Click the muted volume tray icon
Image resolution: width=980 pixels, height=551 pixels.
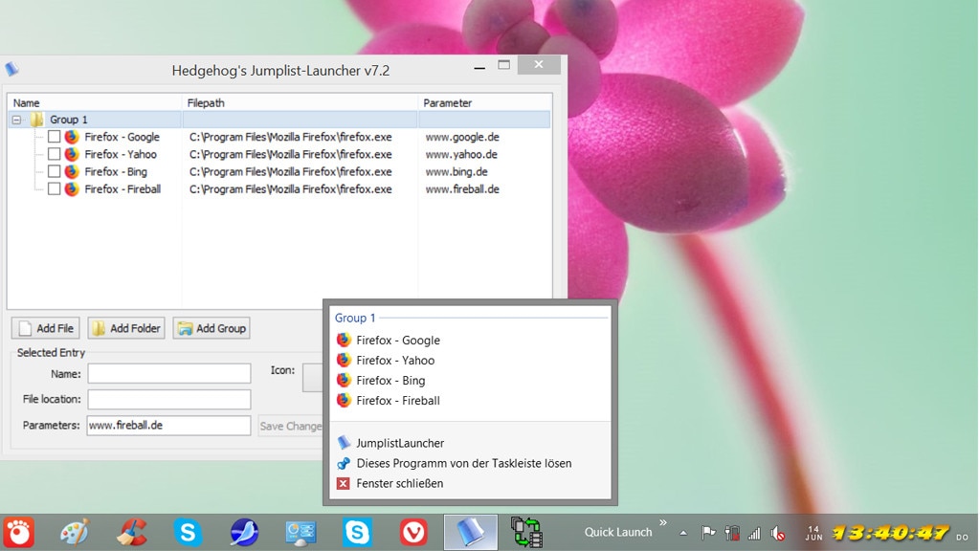coord(778,533)
